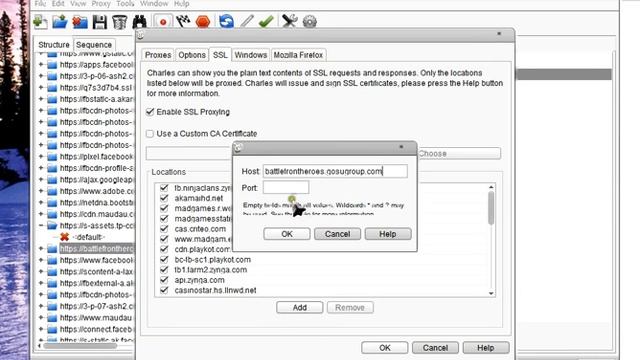Click Help in the Host/Port dialog
The width and height of the screenshot is (640, 360).
click(x=388, y=234)
